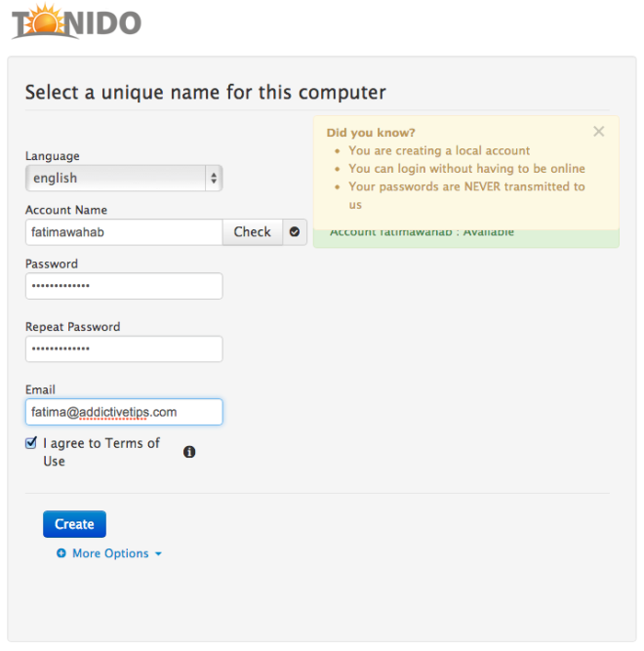Click the More Options link
This screenshot has width=644, height=651.
pos(110,553)
